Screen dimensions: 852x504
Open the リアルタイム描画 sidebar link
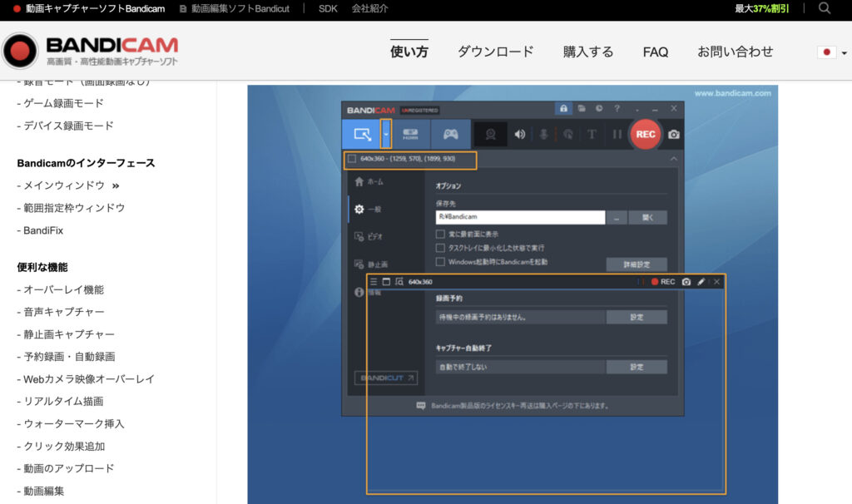click(63, 402)
